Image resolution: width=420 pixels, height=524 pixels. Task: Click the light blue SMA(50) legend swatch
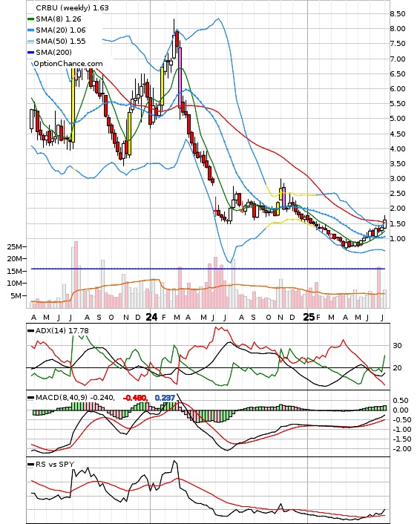click(x=30, y=42)
